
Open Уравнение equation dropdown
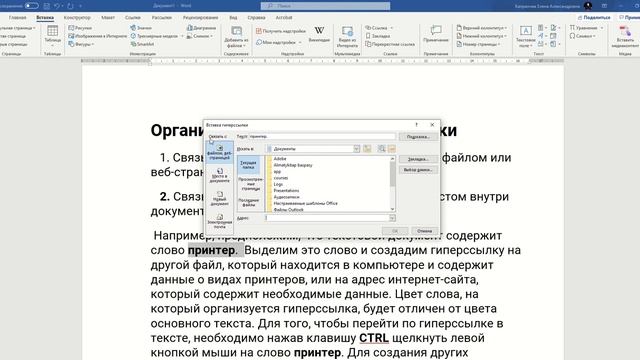click(x=586, y=28)
